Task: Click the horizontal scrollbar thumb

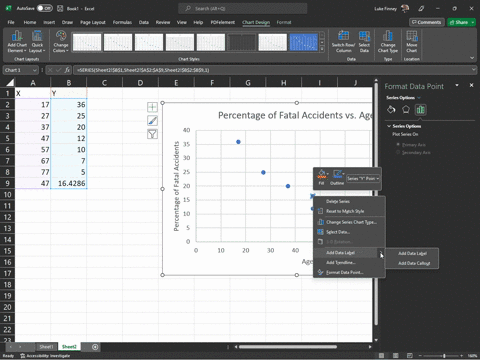Action: 288,347
